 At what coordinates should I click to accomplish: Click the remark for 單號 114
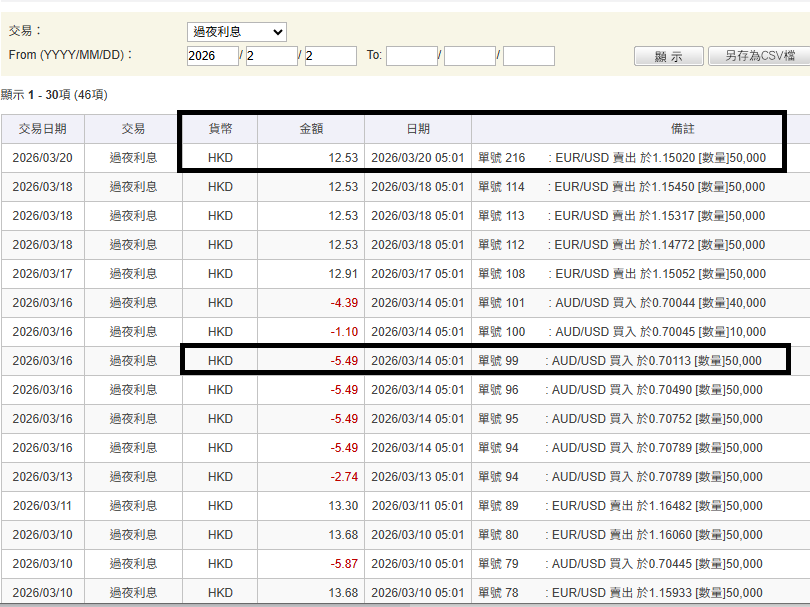click(x=621, y=187)
